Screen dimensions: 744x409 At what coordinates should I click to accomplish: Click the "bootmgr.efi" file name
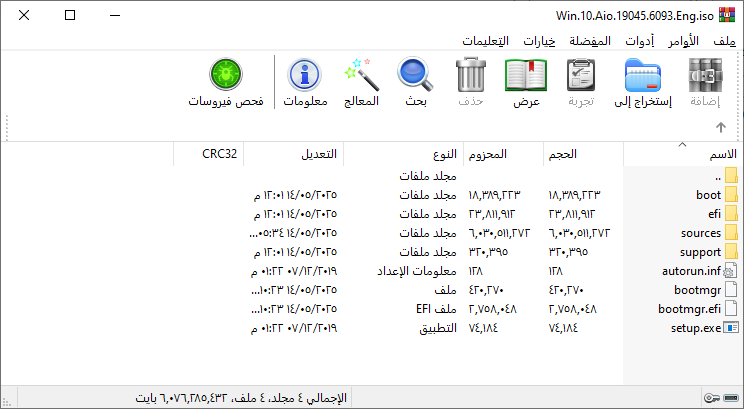689,309
